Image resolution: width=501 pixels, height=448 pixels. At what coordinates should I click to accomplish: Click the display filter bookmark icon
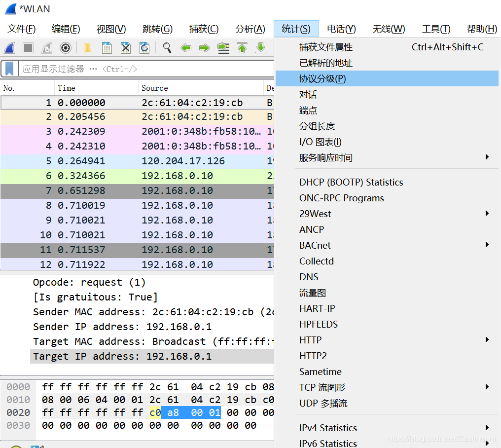coord(9,69)
